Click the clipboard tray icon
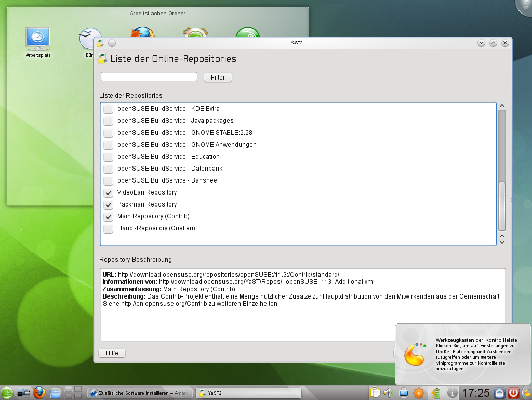Image resolution: width=532 pixels, height=400 pixels. click(x=375, y=393)
